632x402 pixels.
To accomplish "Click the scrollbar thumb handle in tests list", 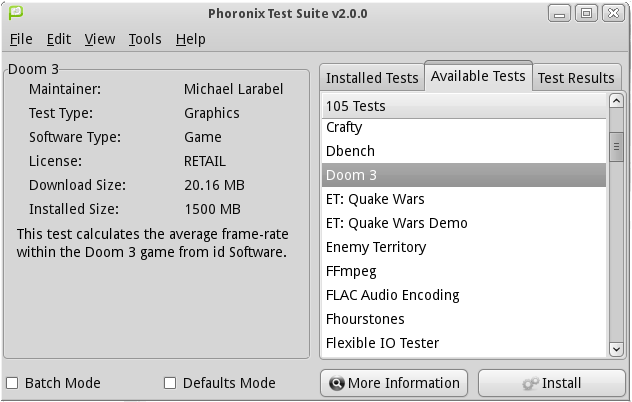I will pyautogui.click(x=616, y=147).
